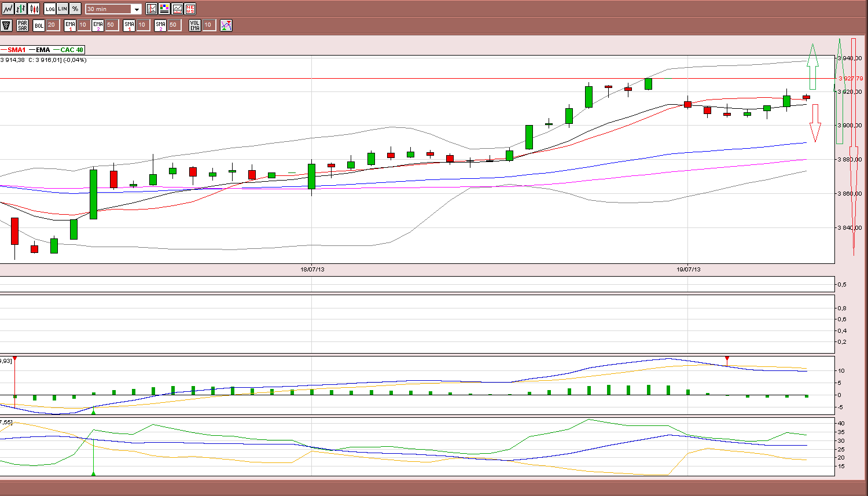Click the 19/07/13 date label
The width and height of the screenshot is (868, 496).
click(689, 269)
